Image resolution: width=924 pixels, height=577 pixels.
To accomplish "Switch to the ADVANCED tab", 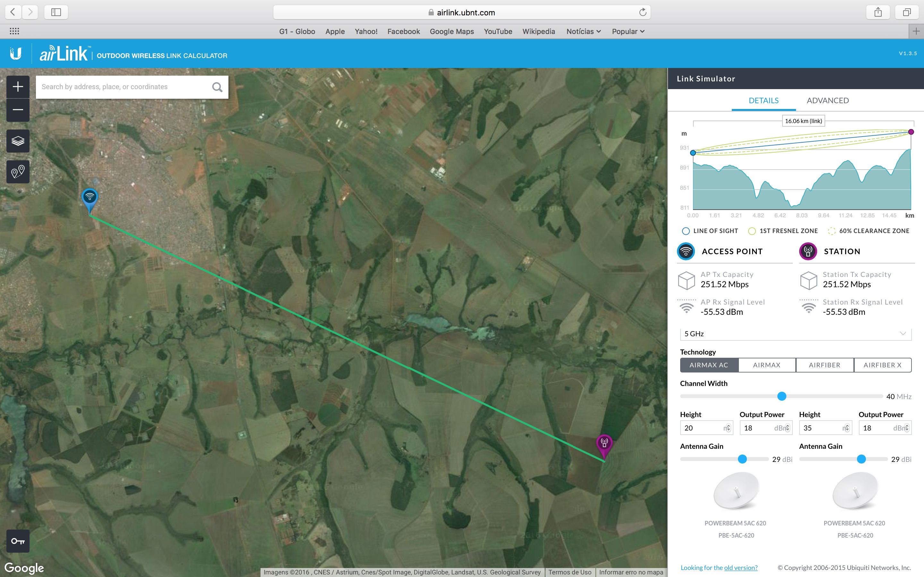I will [827, 100].
